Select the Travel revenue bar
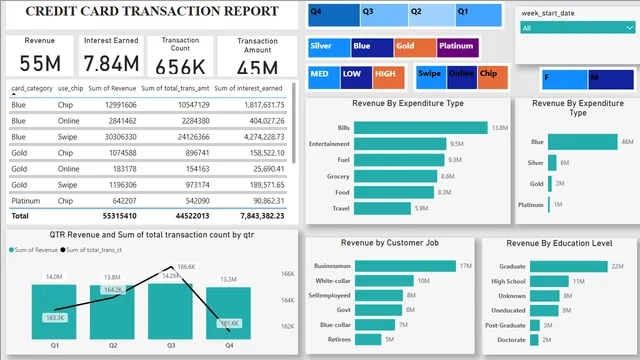640x360 pixels. click(382, 208)
